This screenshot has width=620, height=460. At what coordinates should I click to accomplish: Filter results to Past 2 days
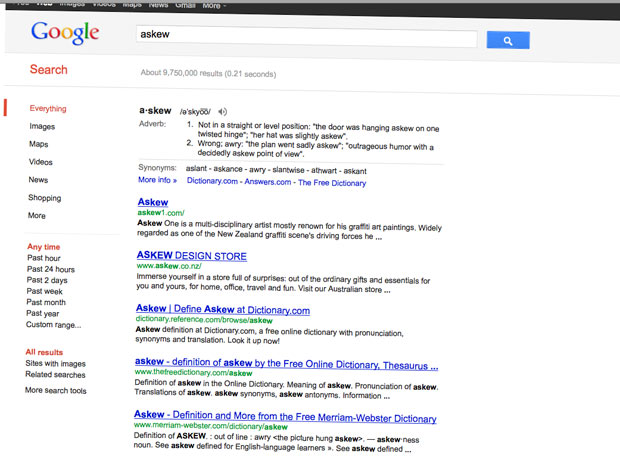click(47, 280)
